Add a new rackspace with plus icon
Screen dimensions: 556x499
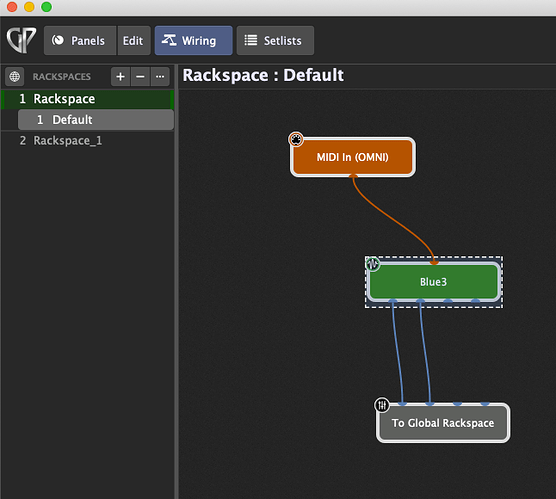121,76
